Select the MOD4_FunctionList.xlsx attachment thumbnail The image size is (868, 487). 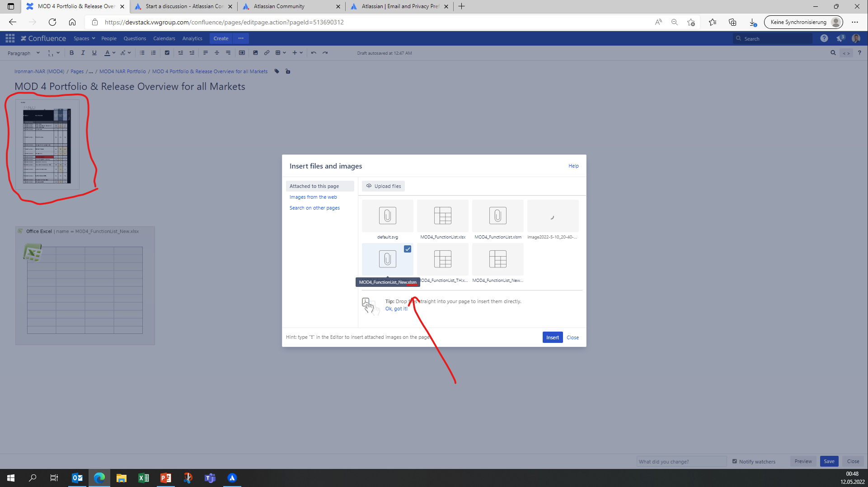[443, 216]
